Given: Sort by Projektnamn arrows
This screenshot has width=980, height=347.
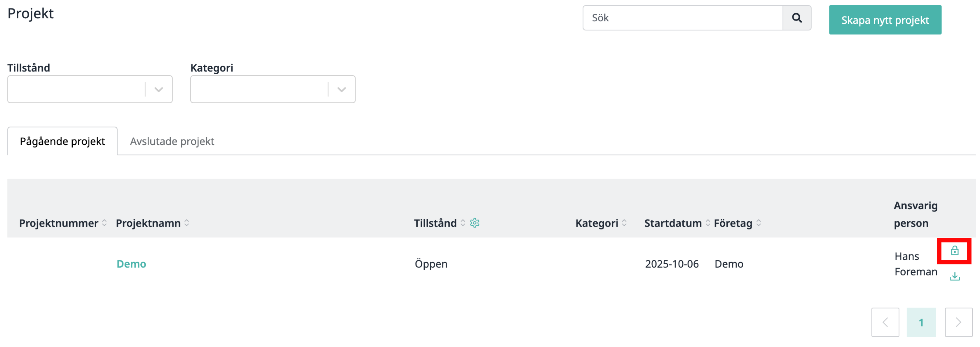Looking at the screenshot, I should pyautogui.click(x=187, y=223).
